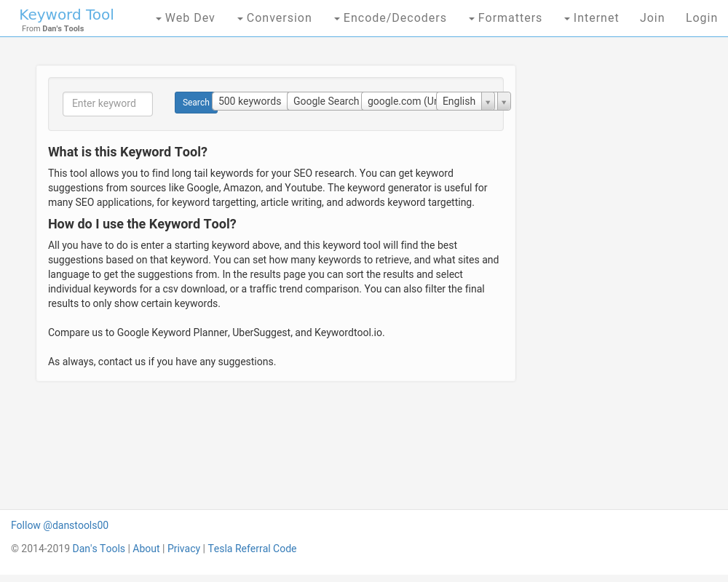Open the English language dropdown
The image size is (728, 582).
[465, 101]
